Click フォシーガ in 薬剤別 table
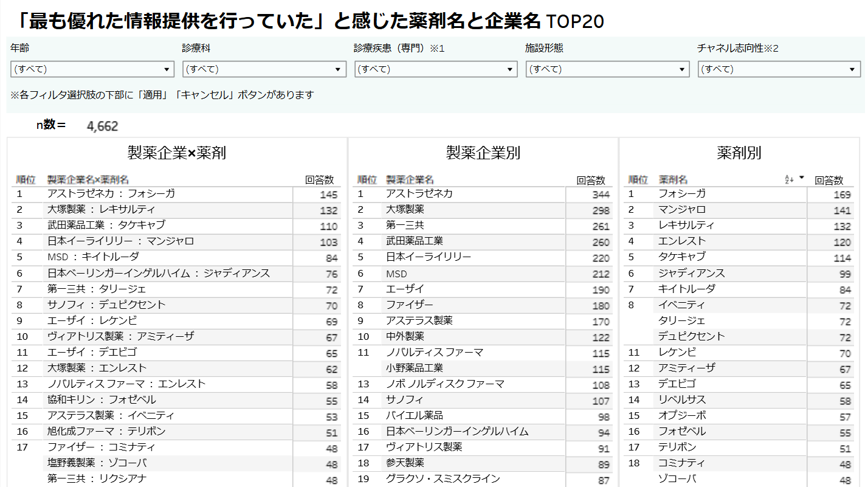868x487 pixels. 683,194
